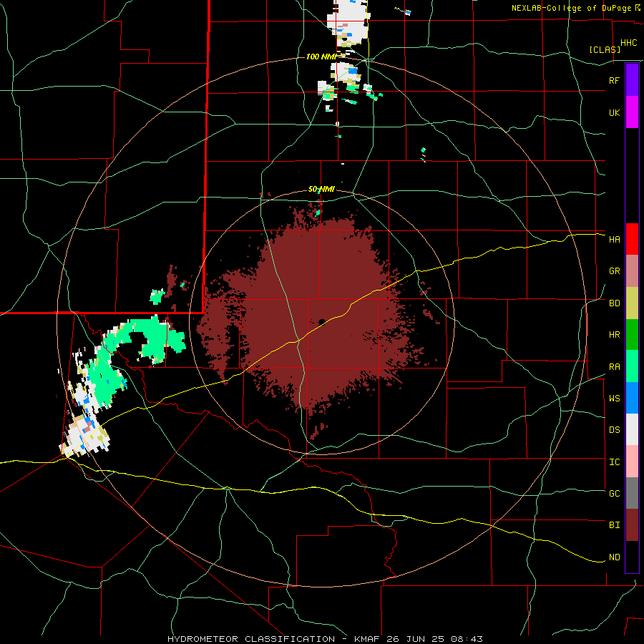Click the RA legend label
644x644 pixels.
(614, 367)
